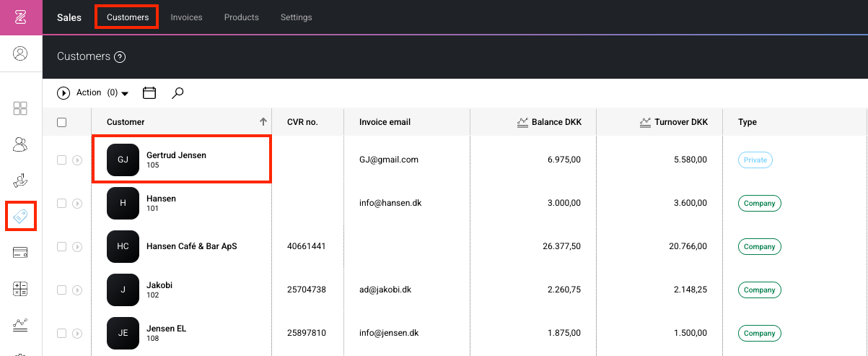The width and height of the screenshot is (868, 356).
Task: Expand the Action (0) dropdown arrow
Action: [125, 94]
